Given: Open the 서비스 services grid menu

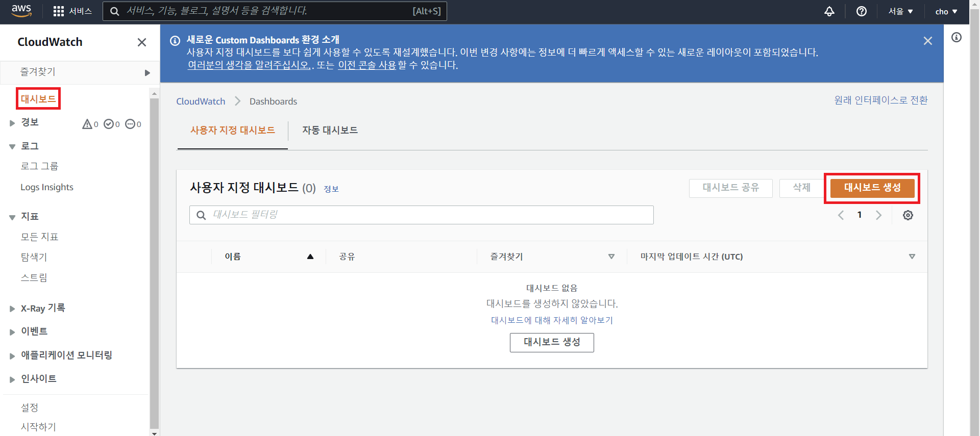Looking at the screenshot, I should tap(72, 11).
